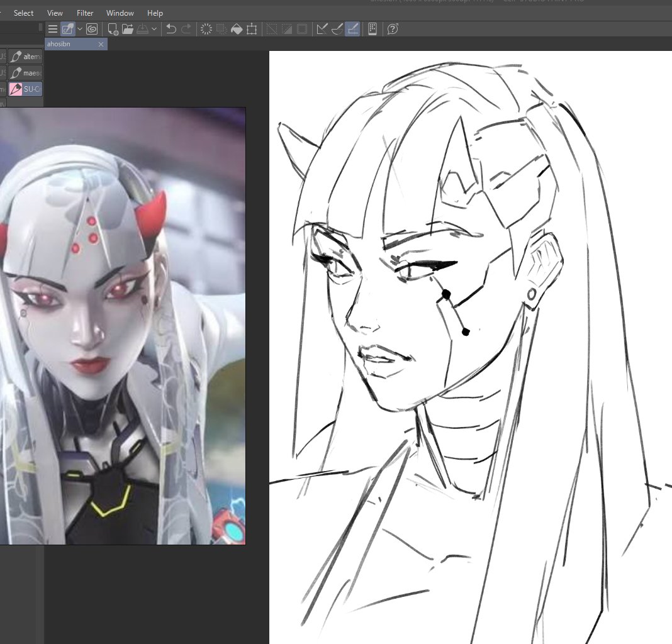
Task: Click the Undo arrow
Action: (171, 29)
